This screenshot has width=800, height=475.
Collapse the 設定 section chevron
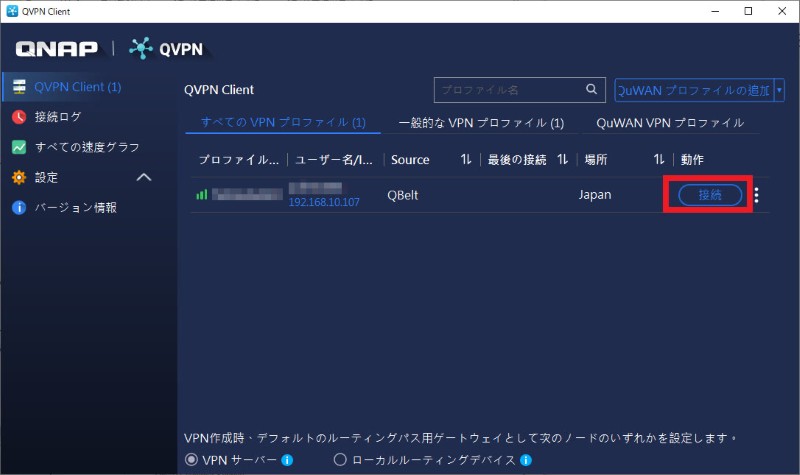pyautogui.click(x=144, y=177)
